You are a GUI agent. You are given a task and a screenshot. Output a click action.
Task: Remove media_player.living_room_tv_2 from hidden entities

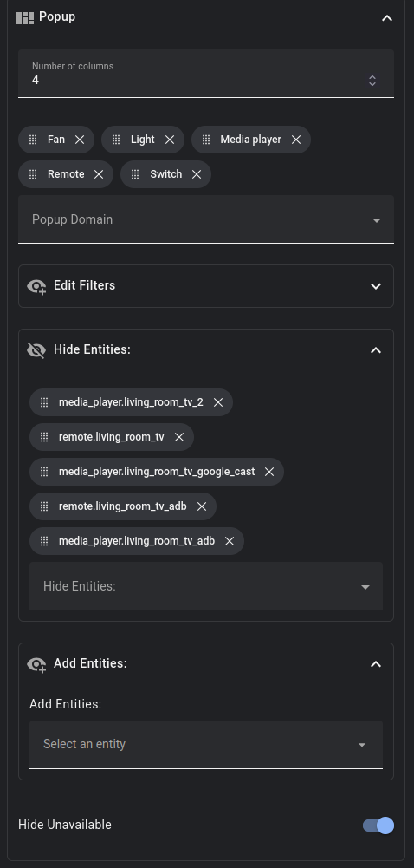click(218, 402)
